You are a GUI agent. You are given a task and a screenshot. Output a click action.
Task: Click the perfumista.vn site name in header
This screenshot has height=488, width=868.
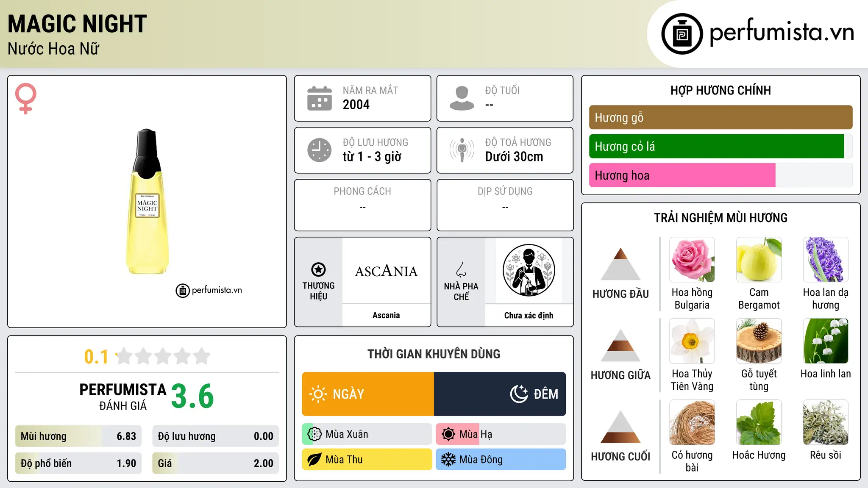click(x=782, y=32)
